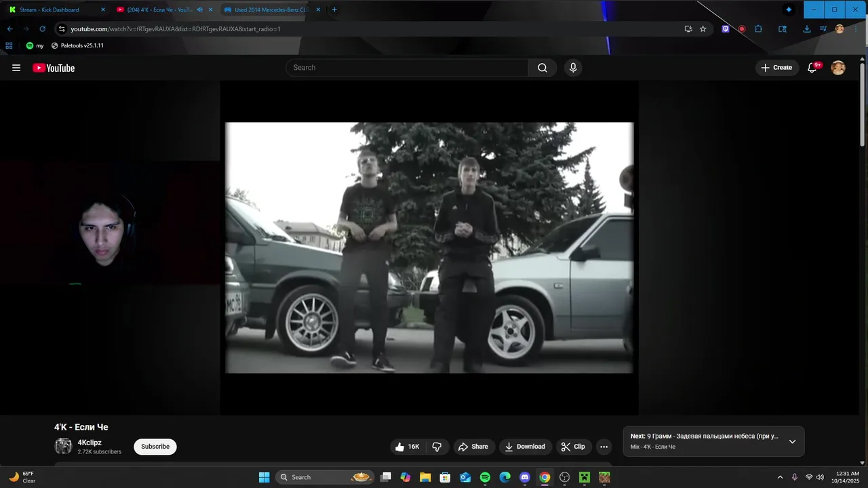Image resolution: width=868 pixels, height=488 pixels.
Task: Open the Paletools v25.1.11 bookmark
Action: pos(77,45)
